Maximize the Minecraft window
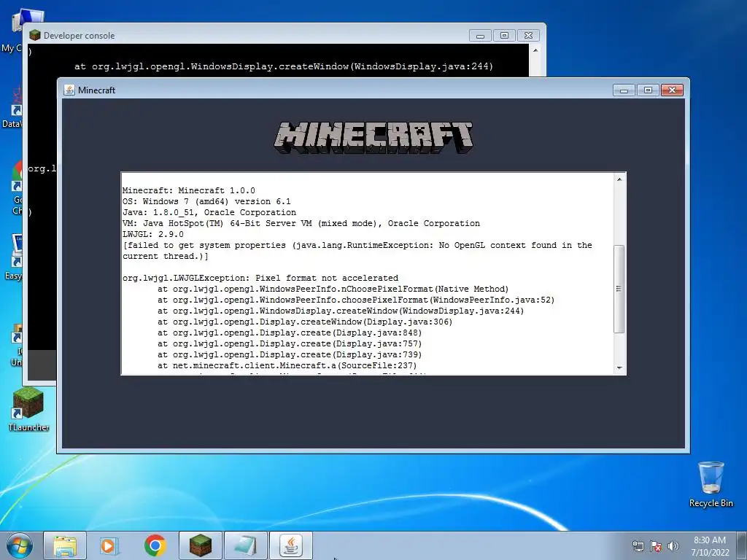The image size is (747, 560). [648, 90]
